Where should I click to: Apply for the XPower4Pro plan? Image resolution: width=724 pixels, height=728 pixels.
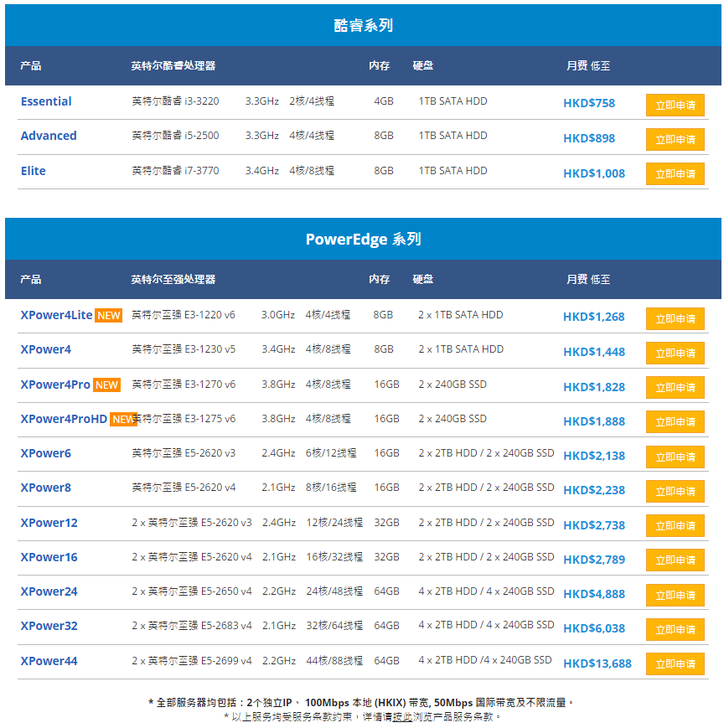pyautogui.click(x=675, y=387)
